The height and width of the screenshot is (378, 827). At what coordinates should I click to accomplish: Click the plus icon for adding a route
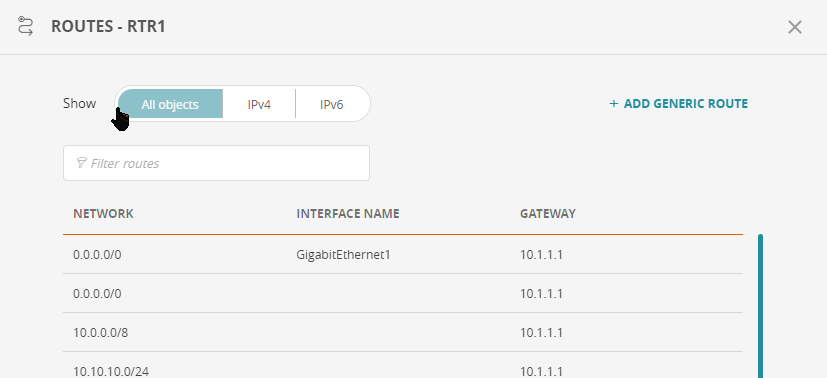click(x=613, y=103)
